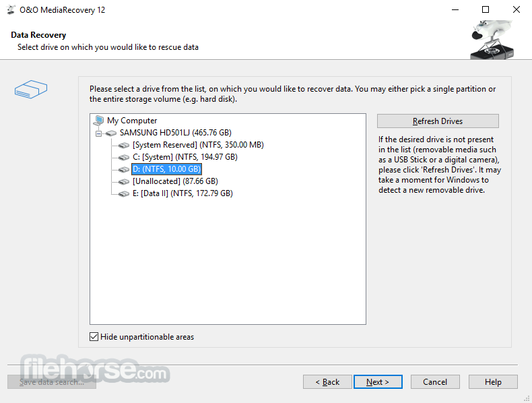532x403 pixels.
Task: Select [System Reserved] 350.00 MB partition
Action: [197, 145]
